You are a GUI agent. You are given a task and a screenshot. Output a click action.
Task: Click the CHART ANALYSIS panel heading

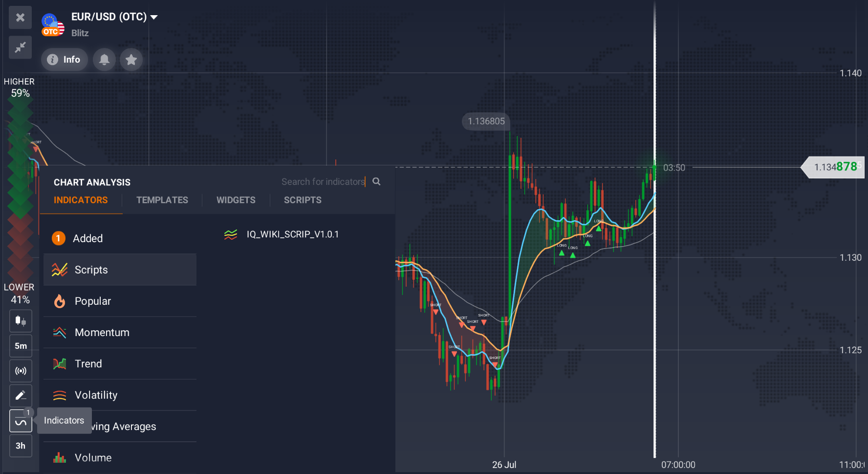pyautogui.click(x=92, y=182)
